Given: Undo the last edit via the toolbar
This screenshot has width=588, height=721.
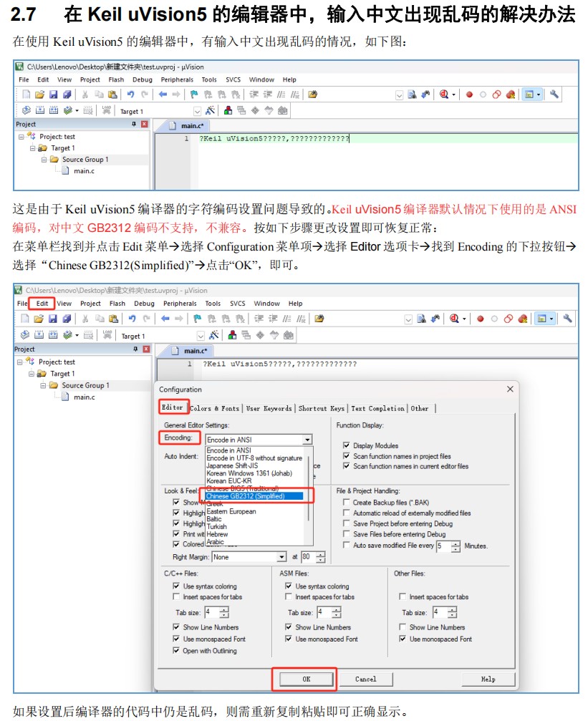Looking at the screenshot, I should click(133, 317).
